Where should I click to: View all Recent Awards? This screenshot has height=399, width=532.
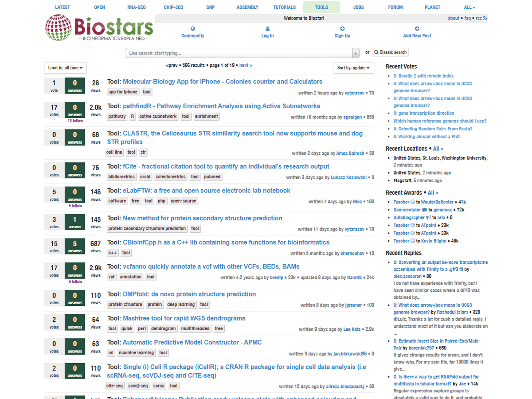coord(433,192)
